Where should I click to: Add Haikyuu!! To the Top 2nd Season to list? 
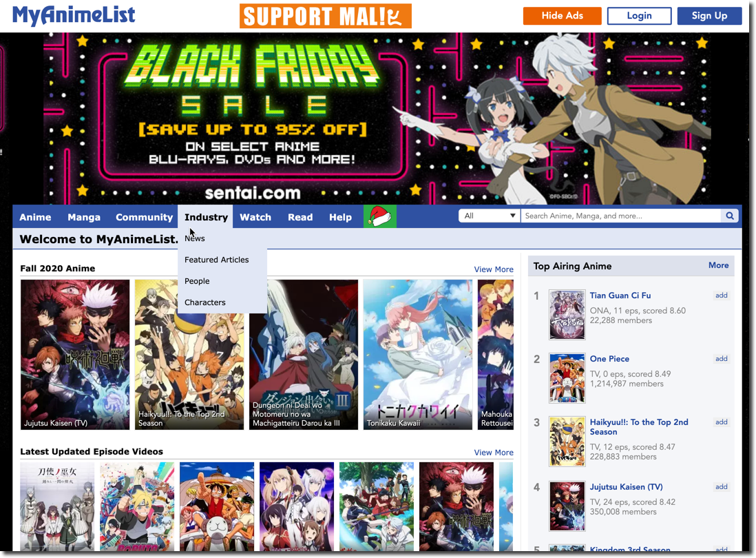(x=722, y=422)
